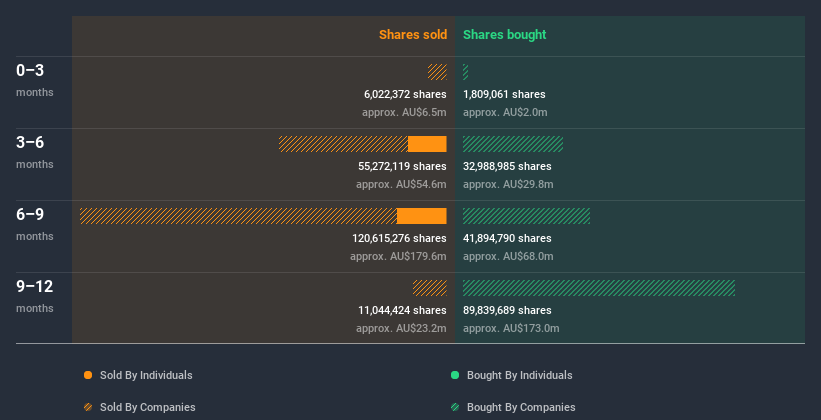
Task: Click the Bought By Companies hatched legend icon
Action: [x=455, y=407]
